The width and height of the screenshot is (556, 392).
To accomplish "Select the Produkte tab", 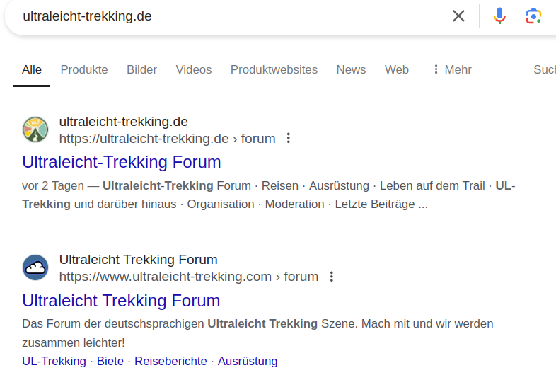I will coord(84,69).
